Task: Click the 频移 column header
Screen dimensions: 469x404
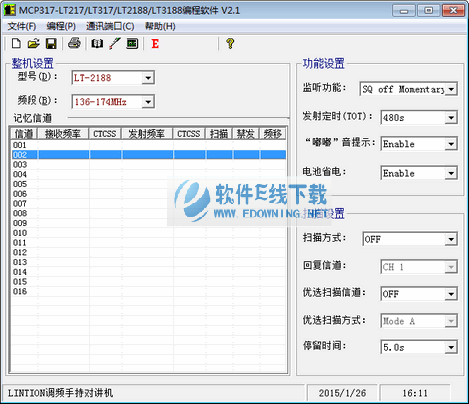Action: point(272,134)
